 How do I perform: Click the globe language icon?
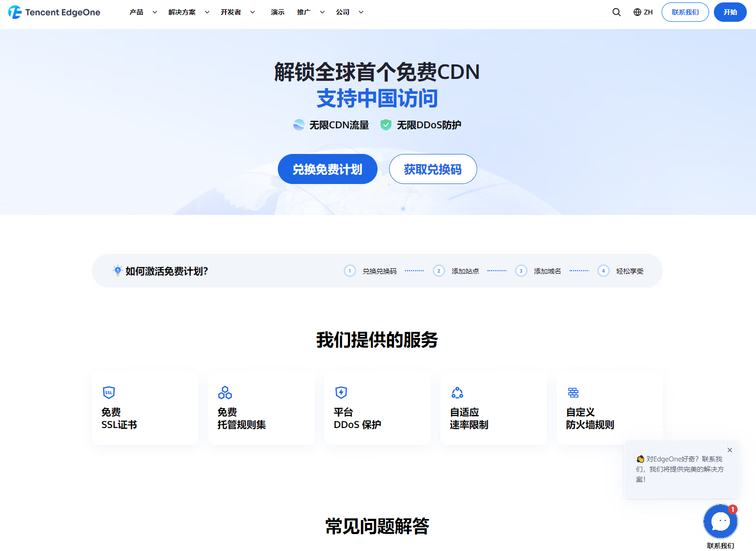pos(637,12)
